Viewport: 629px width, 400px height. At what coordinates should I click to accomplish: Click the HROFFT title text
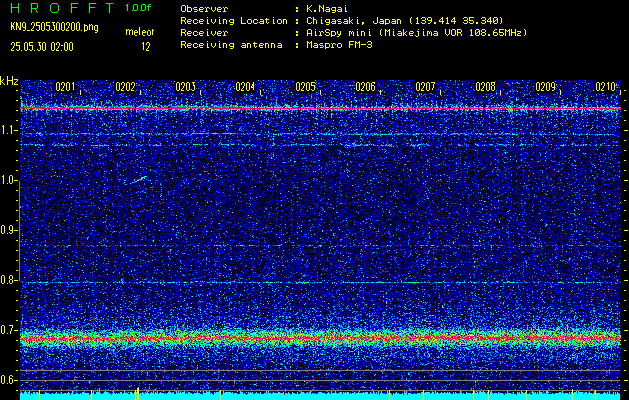pyautogui.click(x=62, y=8)
